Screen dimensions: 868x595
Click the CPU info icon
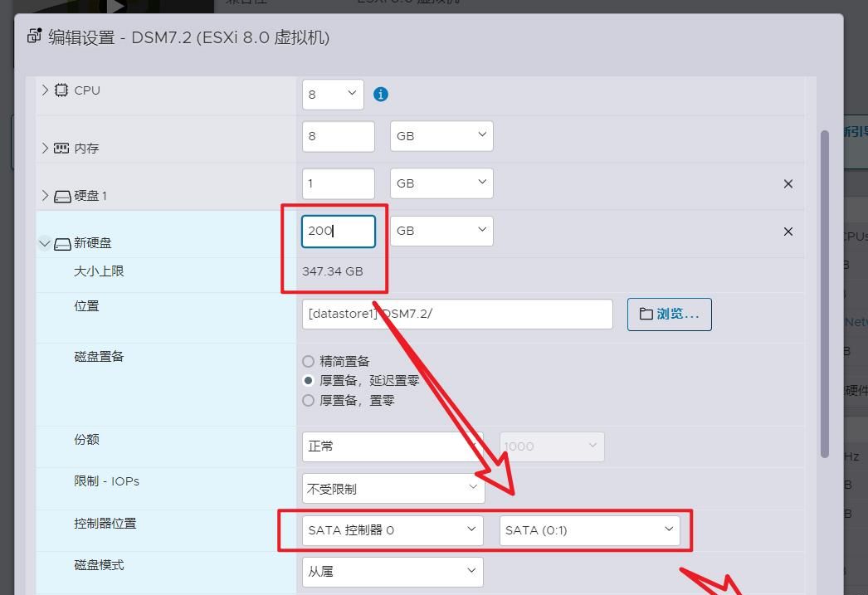[x=381, y=95]
